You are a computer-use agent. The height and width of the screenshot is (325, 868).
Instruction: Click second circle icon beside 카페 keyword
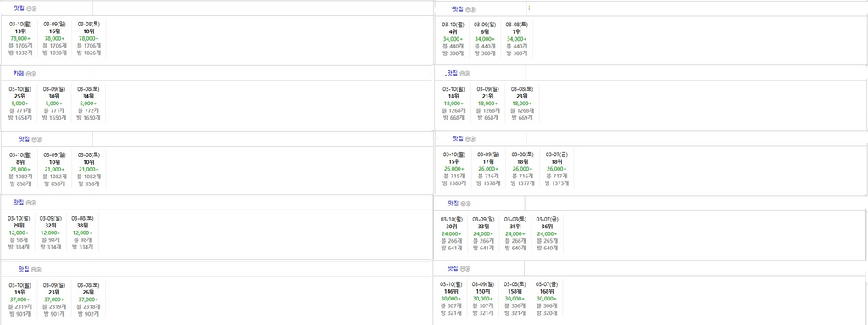click(33, 74)
